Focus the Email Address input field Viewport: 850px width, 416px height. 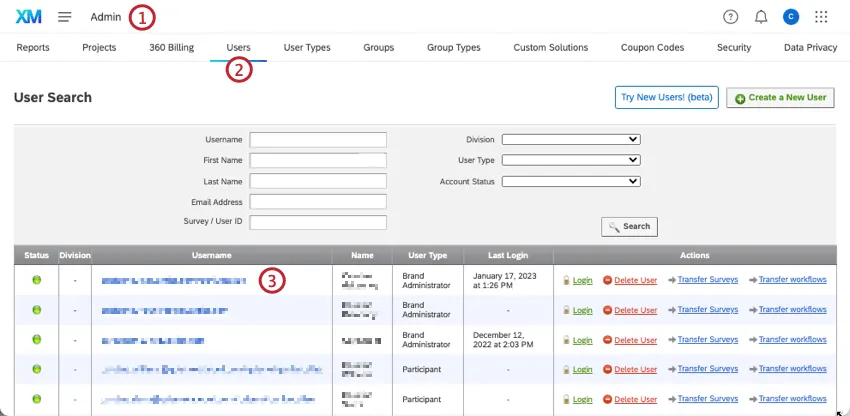pos(318,201)
